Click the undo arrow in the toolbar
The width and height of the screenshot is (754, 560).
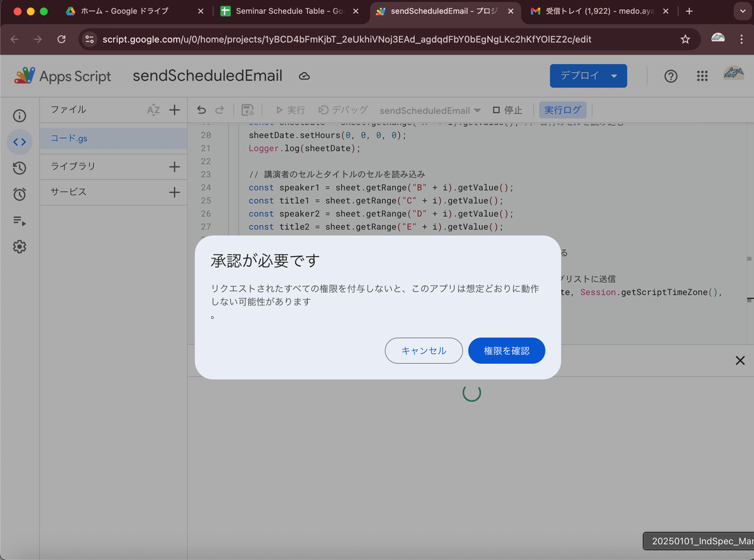[x=200, y=109]
